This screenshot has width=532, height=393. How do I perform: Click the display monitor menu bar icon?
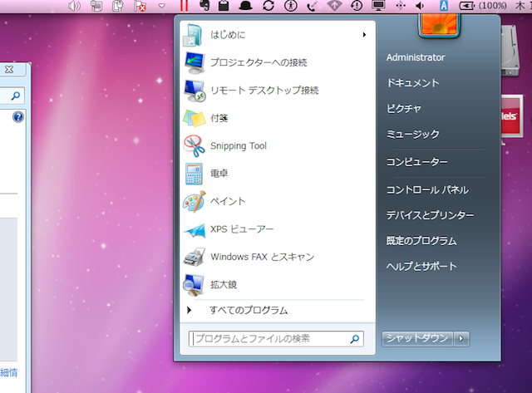click(x=378, y=6)
